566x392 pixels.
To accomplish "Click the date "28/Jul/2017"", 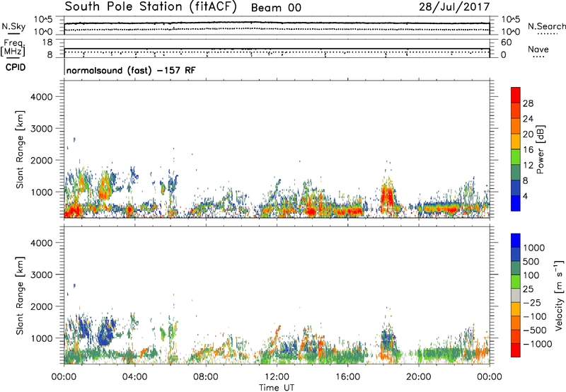I will (454, 7).
